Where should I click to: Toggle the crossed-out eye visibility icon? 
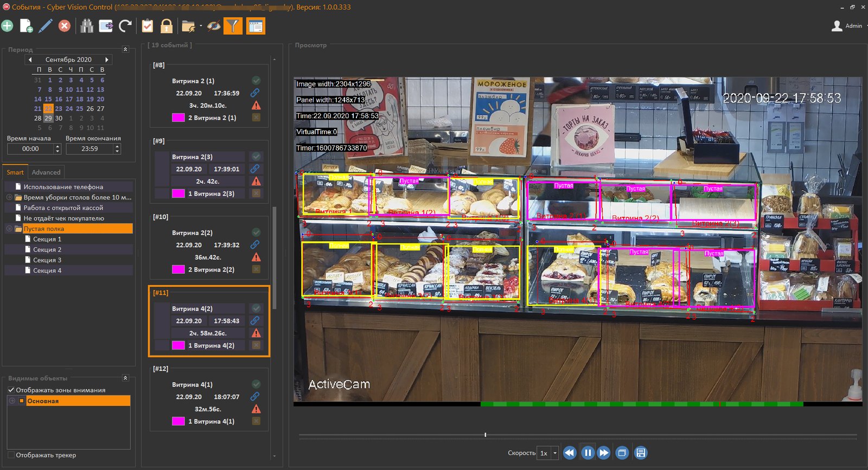[214, 25]
